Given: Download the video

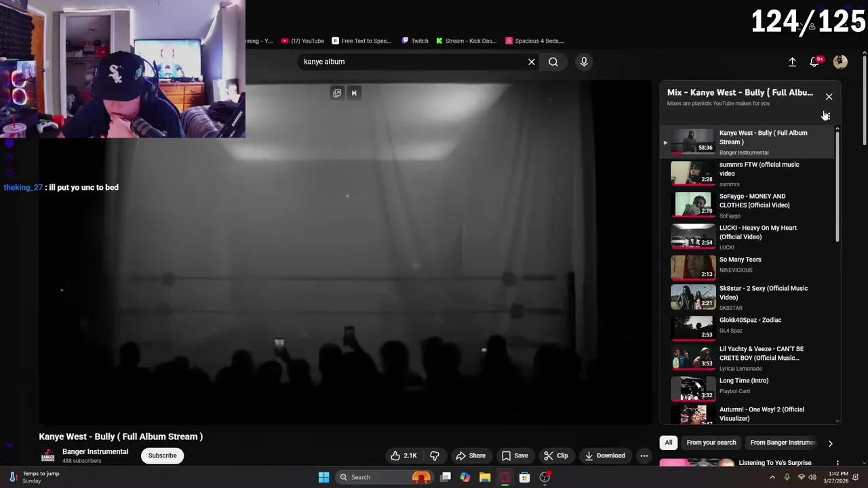Looking at the screenshot, I should (x=605, y=455).
